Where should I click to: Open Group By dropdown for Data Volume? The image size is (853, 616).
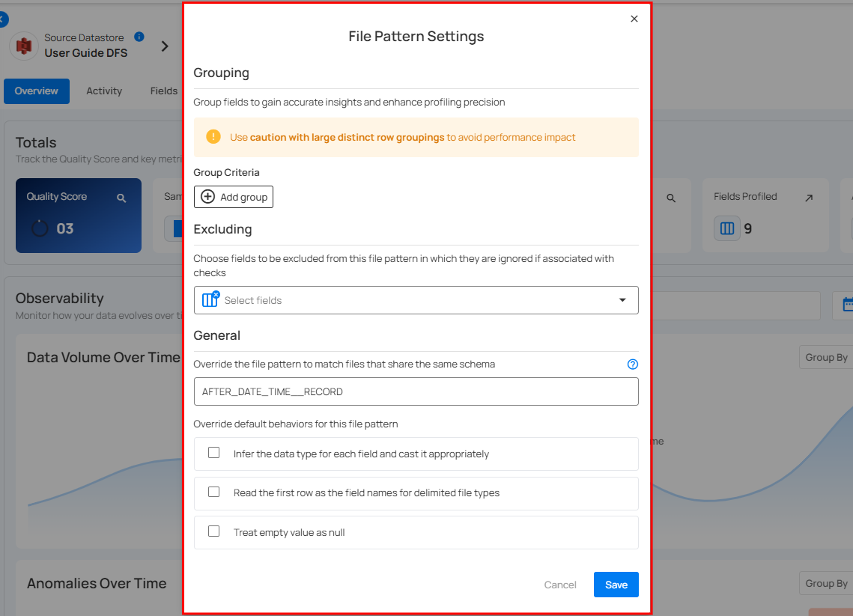click(x=825, y=357)
